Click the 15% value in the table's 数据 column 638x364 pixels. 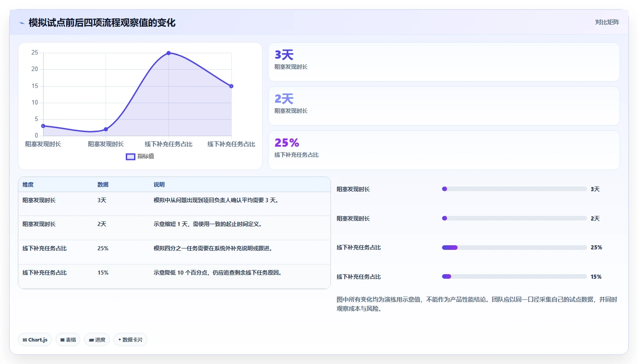click(103, 273)
